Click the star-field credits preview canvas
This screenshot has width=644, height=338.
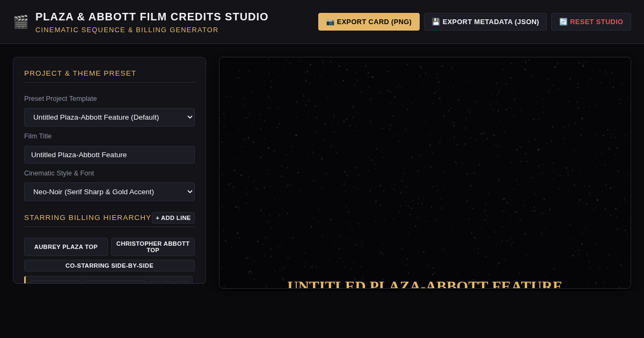coord(425,173)
